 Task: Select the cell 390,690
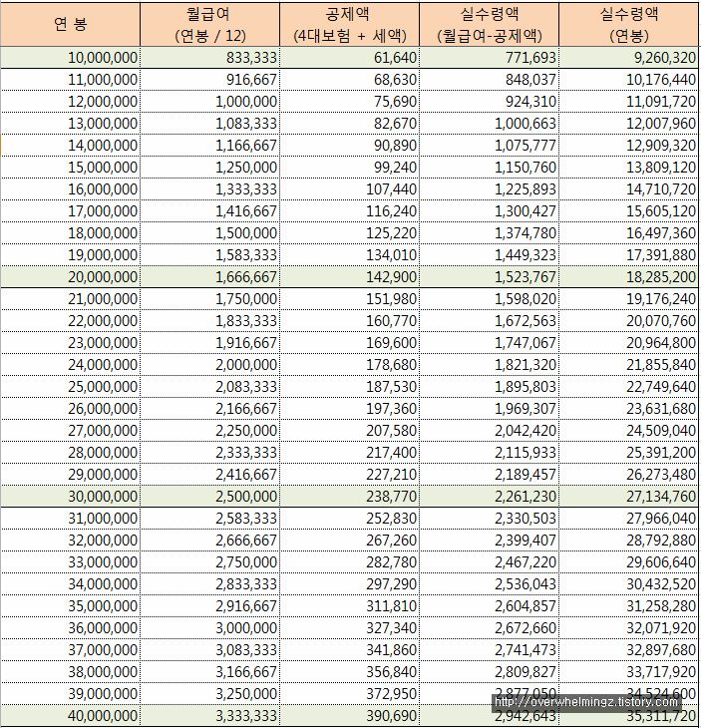coord(350,715)
